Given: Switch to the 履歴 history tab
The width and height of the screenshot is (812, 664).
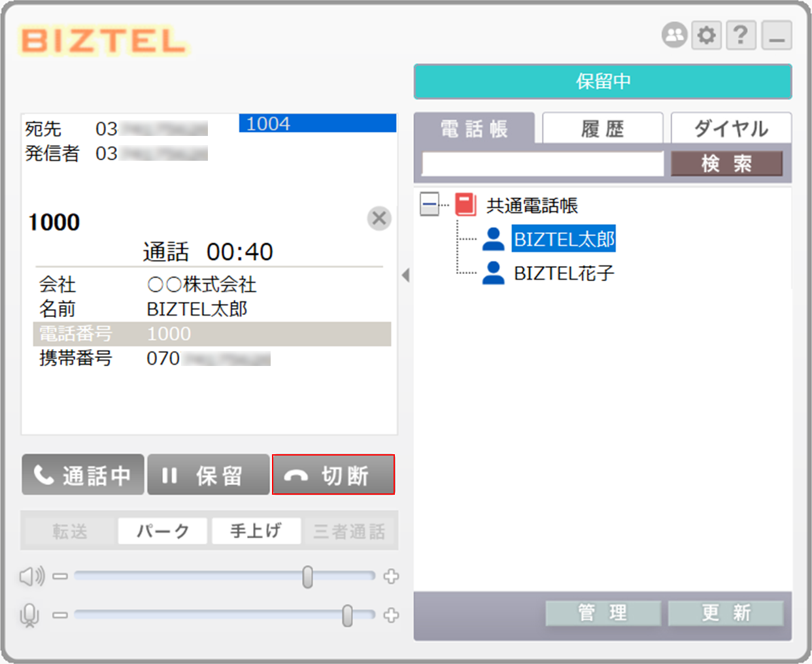Looking at the screenshot, I should [x=602, y=128].
